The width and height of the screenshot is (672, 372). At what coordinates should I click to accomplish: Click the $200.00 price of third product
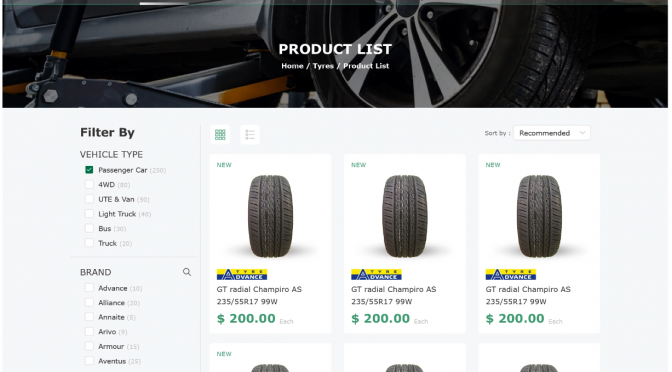[515, 318]
